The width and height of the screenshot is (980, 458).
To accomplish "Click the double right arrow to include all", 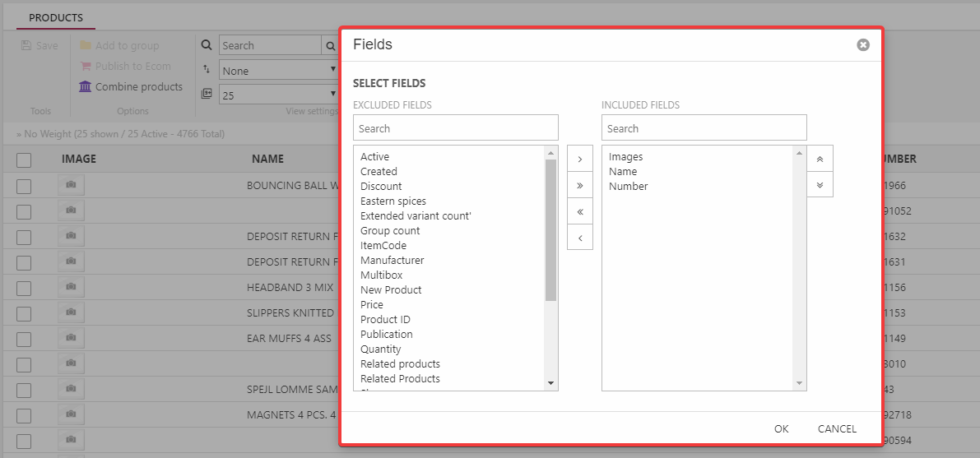I will (x=579, y=185).
